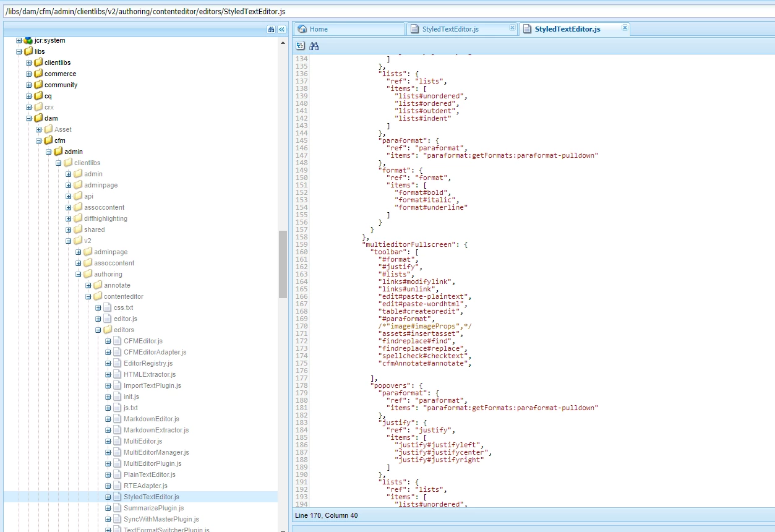This screenshot has height=532, width=775.
Task: Click the repository path input field
Action: (387, 11)
